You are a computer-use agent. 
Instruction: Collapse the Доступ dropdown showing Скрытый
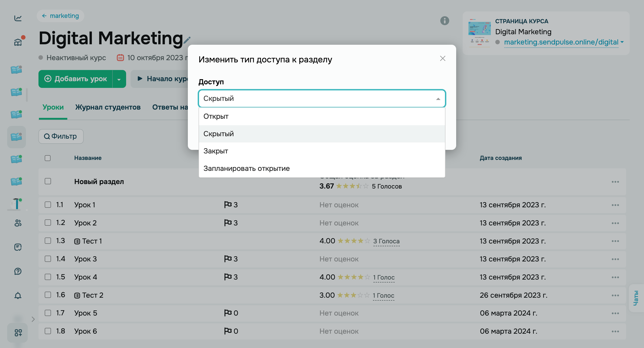(438, 99)
